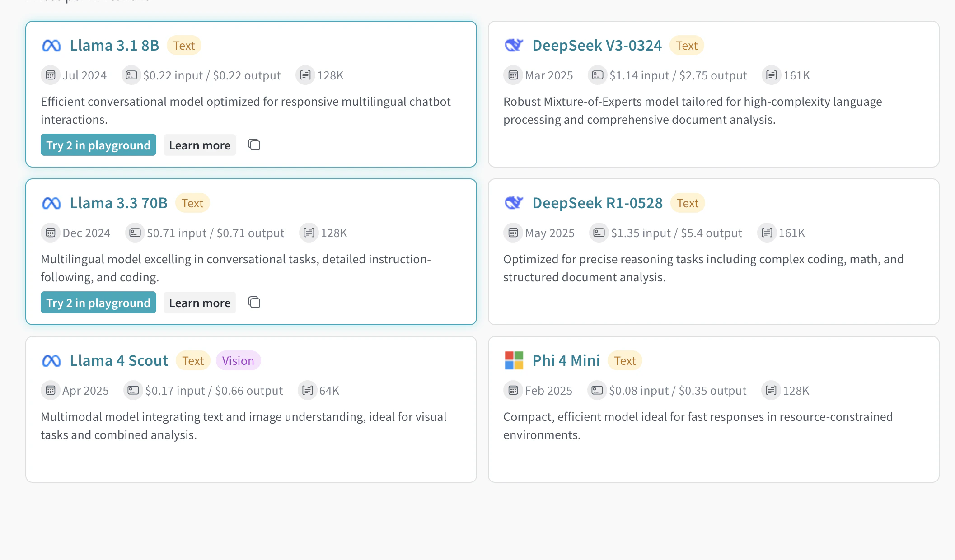
Task: Click the Text tag on Phi 4 Mini
Action: pyautogui.click(x=625, y=361)
